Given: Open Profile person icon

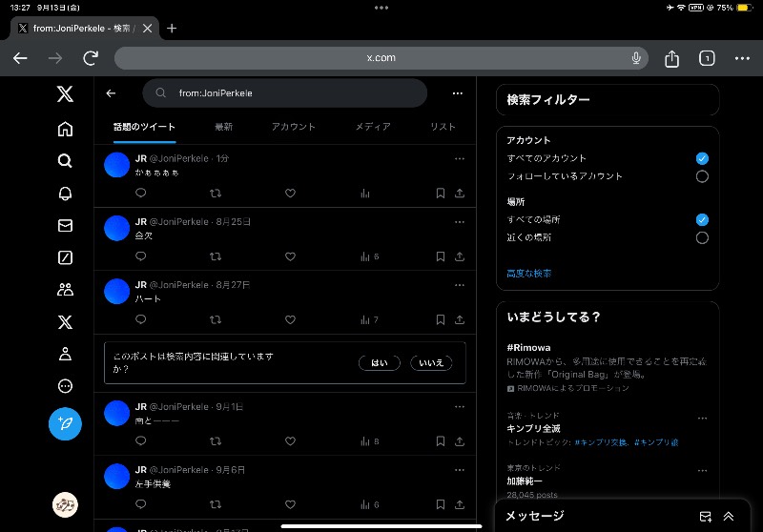Looking at the screenshot, I should (65, 354).
